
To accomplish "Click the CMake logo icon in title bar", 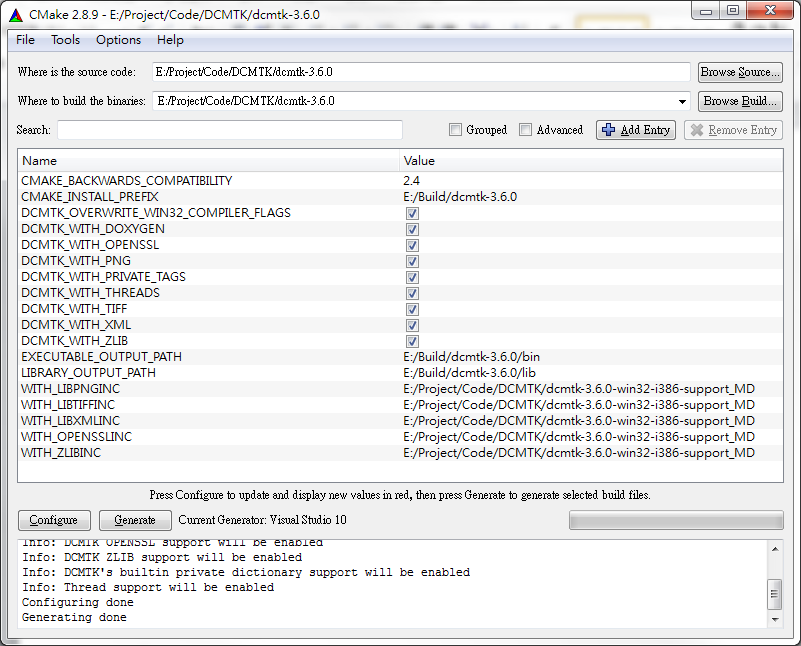I will click(16, 15).
